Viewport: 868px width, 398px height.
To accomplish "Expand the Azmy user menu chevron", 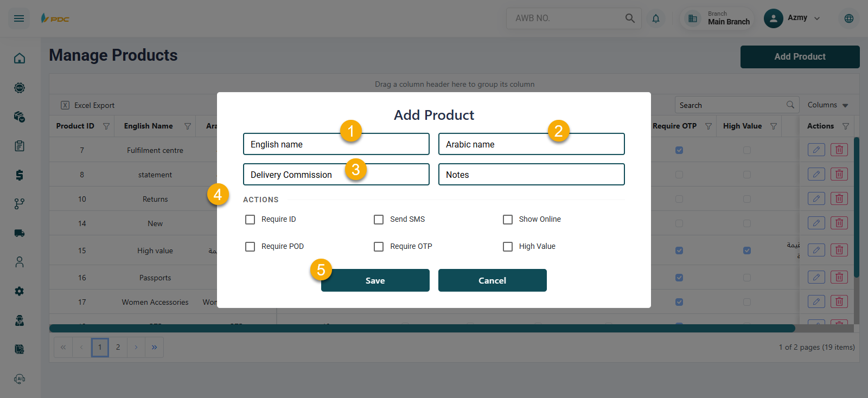I will [x=817, y=18].
